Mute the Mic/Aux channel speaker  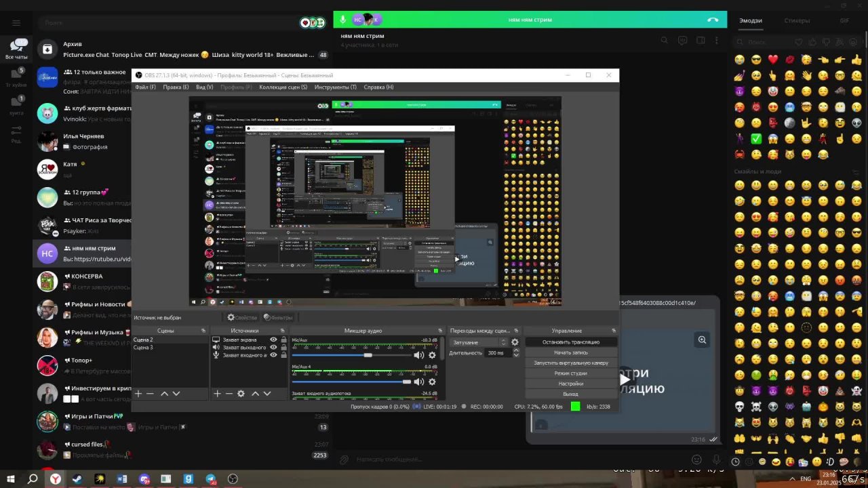click(419, 355)
